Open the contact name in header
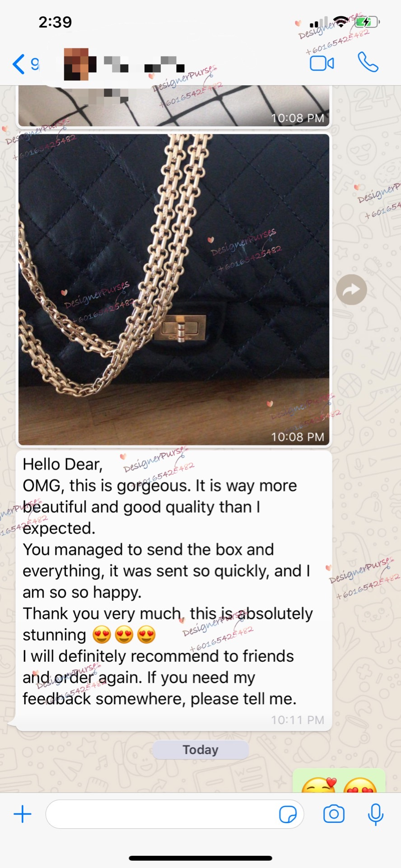 coord(145,65)
